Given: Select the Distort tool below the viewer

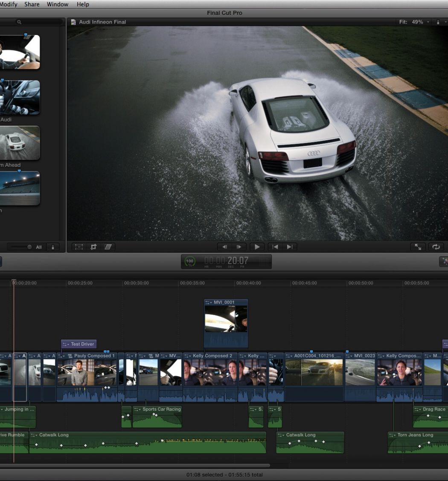Looking at the screenshot, I should coord(108,247).
